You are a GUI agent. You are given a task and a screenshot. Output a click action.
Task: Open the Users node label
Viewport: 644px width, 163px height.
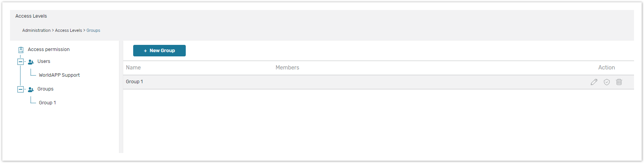[x=44, y=61]
